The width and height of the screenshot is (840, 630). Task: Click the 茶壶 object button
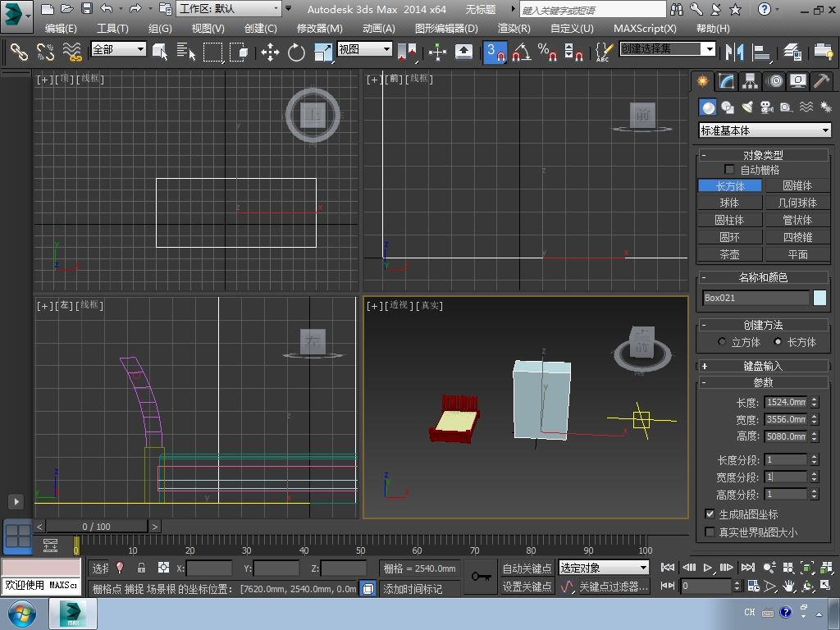coord(729,254)
